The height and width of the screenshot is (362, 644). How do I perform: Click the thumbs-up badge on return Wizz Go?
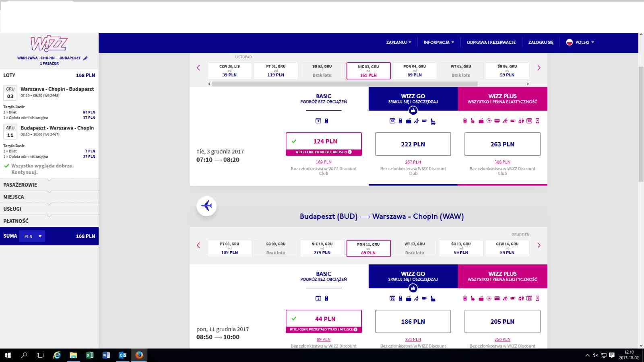(413, 288)
